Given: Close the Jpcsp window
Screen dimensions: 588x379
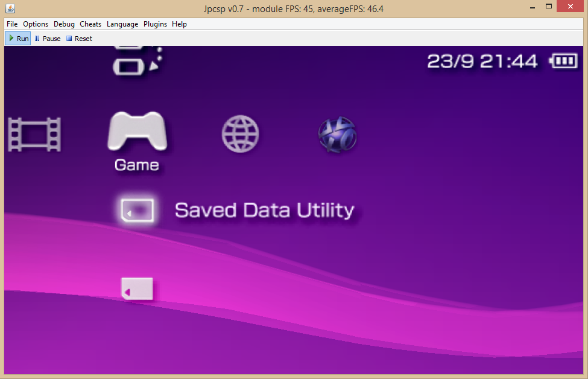Looking at the screenshot, I should click(x=571, y=7).
